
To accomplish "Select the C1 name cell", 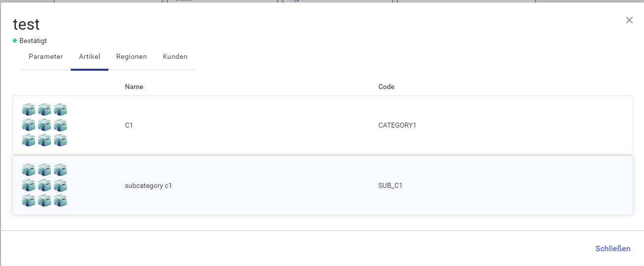I will (x=129, y=125).
